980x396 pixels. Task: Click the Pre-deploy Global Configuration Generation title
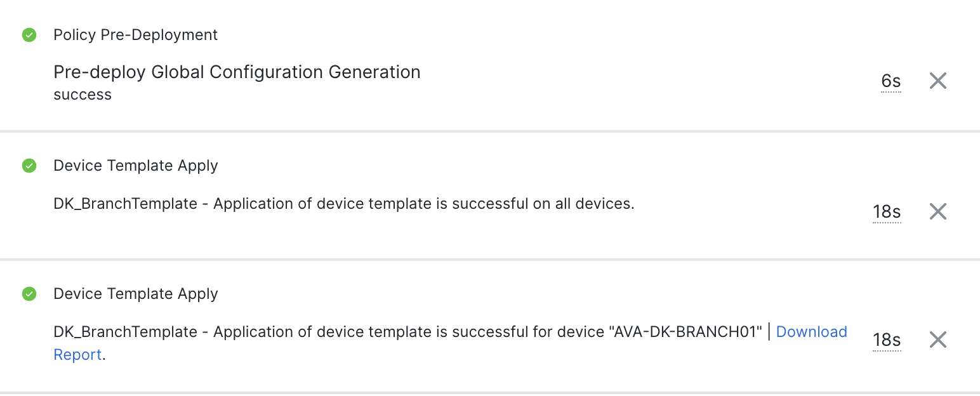click(x=236, y=72)
